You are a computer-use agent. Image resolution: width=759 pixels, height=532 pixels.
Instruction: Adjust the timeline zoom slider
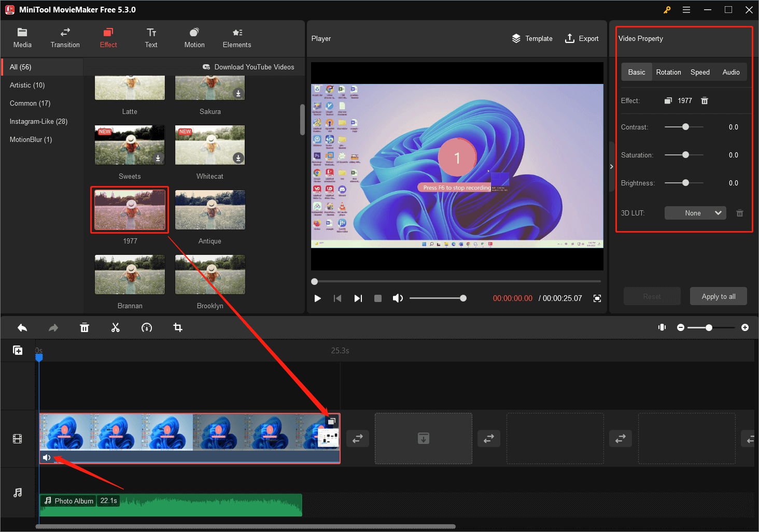coord(711,327)
